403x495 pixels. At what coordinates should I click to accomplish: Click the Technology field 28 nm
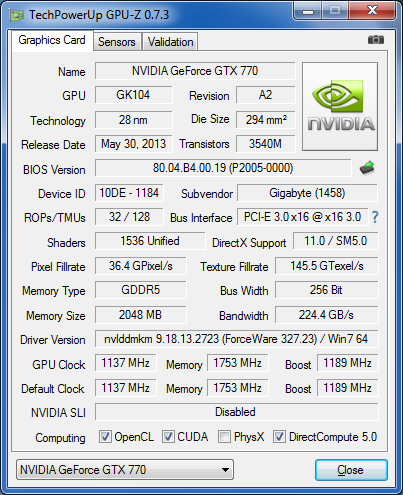click(x=133, y=120)
